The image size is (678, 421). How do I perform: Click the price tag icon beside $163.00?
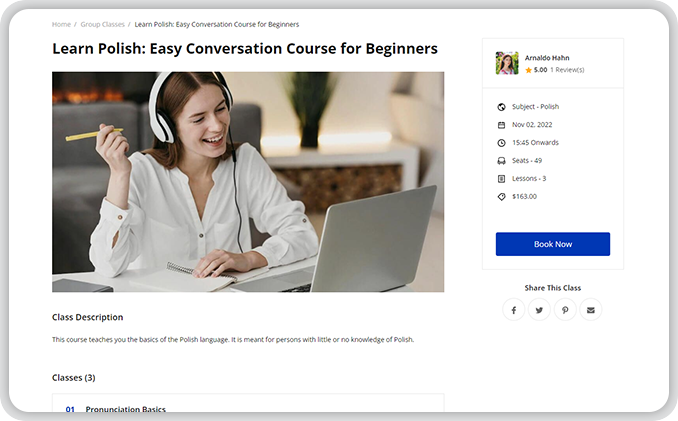[x=501, y=197]
